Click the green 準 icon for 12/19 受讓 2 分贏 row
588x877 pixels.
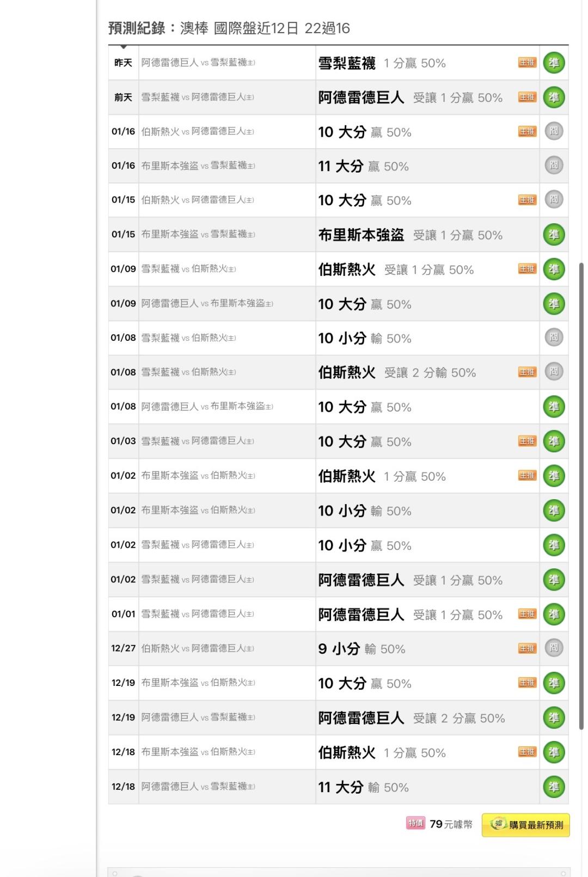554,718
